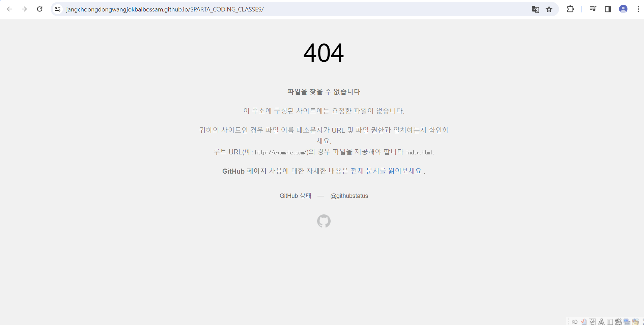
Task: Follow the '전체 문서를 읽어보세요' link
Action: click(386, 171)
